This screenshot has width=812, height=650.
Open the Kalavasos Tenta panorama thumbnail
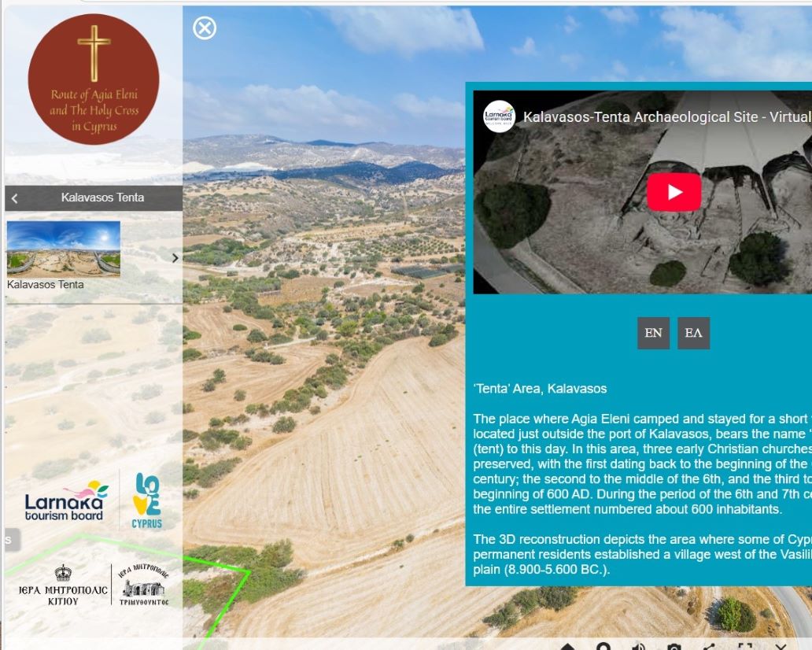63,249
